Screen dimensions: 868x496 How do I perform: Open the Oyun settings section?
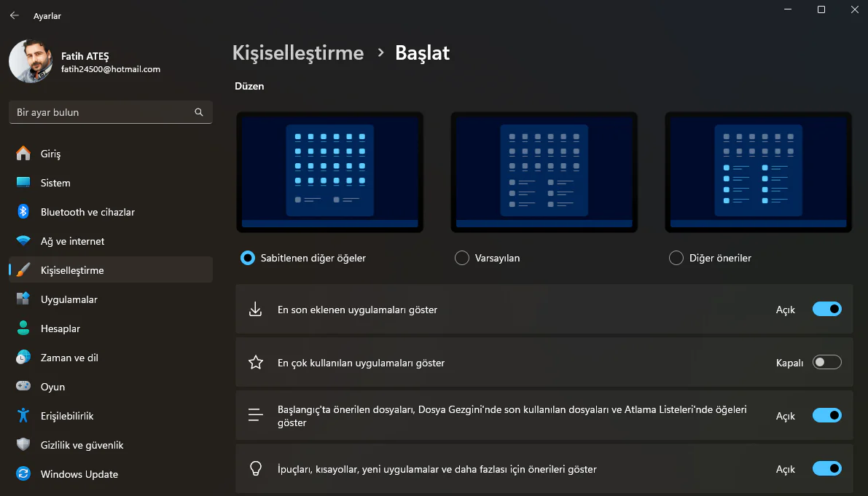[x=51, y=387]
